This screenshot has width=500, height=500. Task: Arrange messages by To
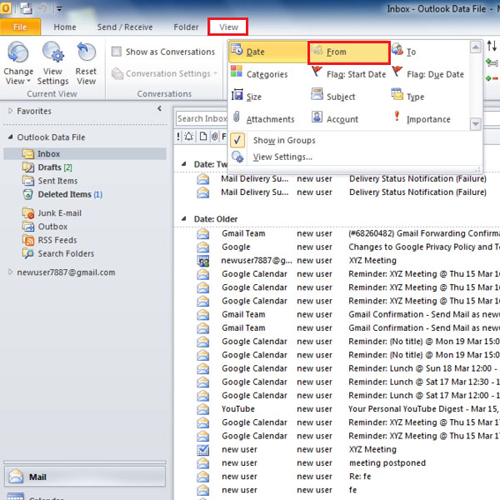tap(404, 52)
